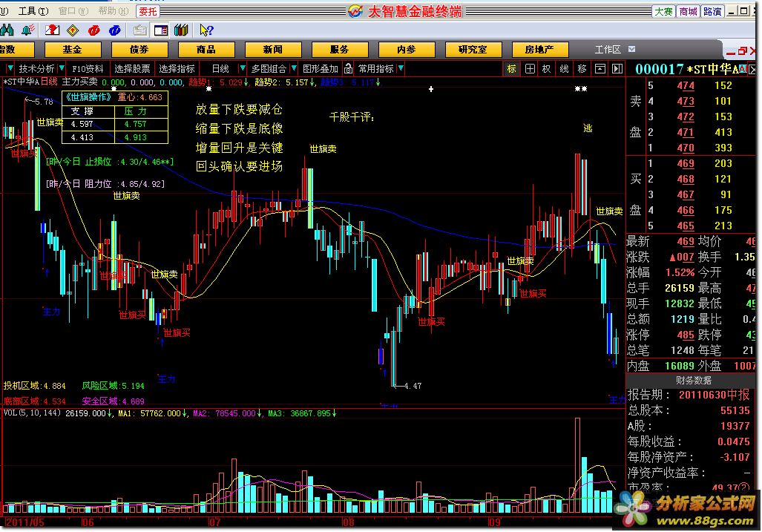
Task: Open the 帮助(H) menu
Action: click(113, 10)
